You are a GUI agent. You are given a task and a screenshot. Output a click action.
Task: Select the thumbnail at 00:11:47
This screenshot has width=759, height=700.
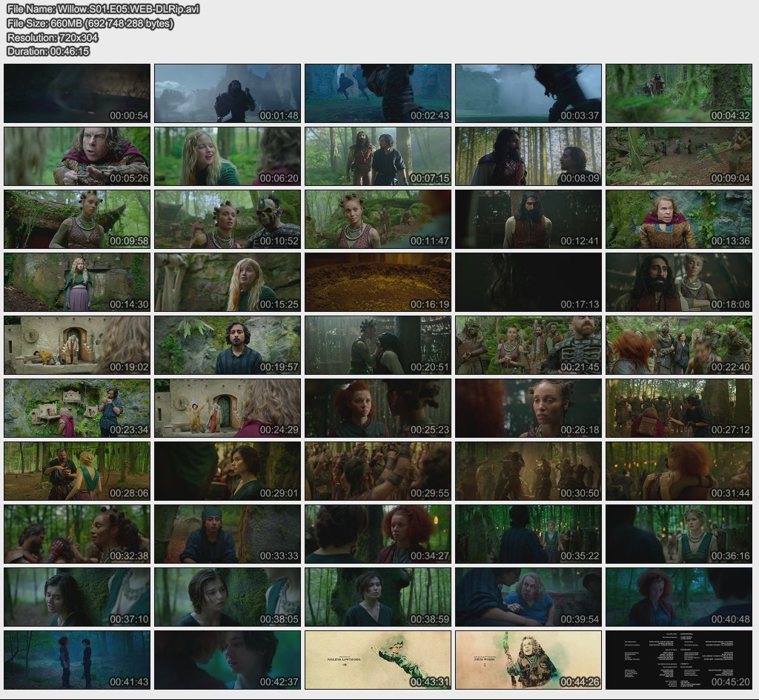click(378, 219)
